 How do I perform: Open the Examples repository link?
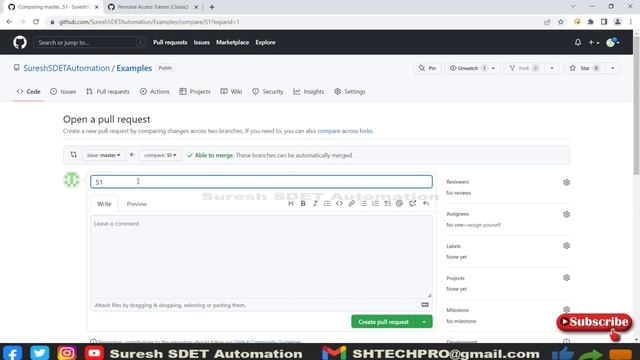tap(134, 68)
